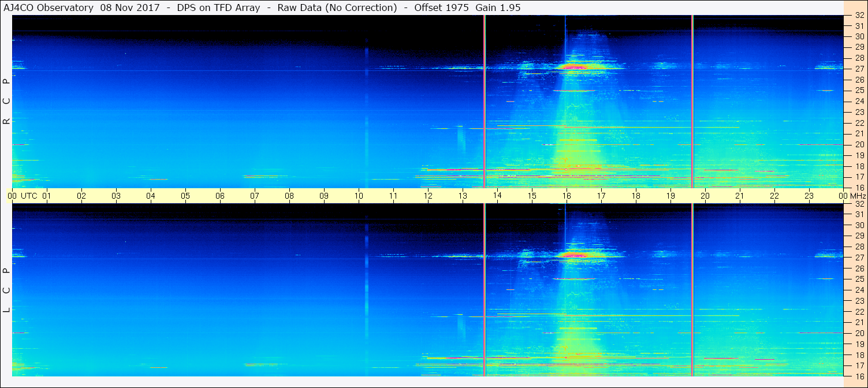The height and width of the screenshot is (388, 868).
Task: Click '25' on the RCP frequency scale
Action: pyautogui.click(x=859, y=91)
